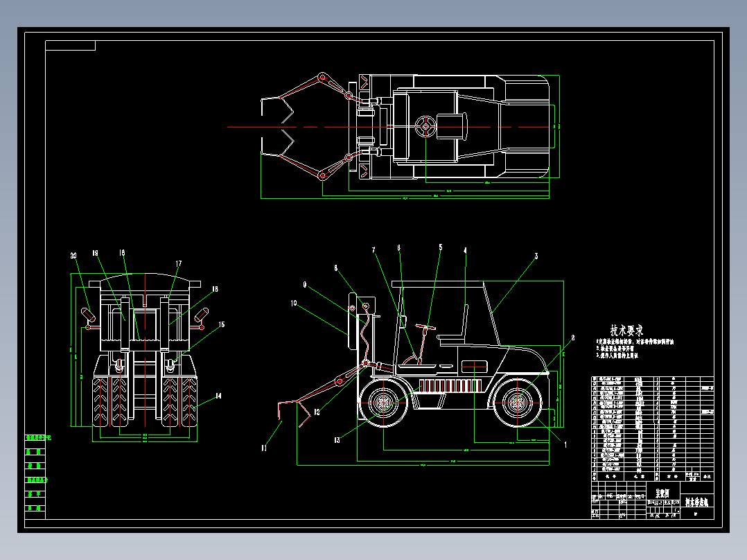Select callout number 2 on side view
747x560 pixels.
pyautogui.click(x=572, y=338)
